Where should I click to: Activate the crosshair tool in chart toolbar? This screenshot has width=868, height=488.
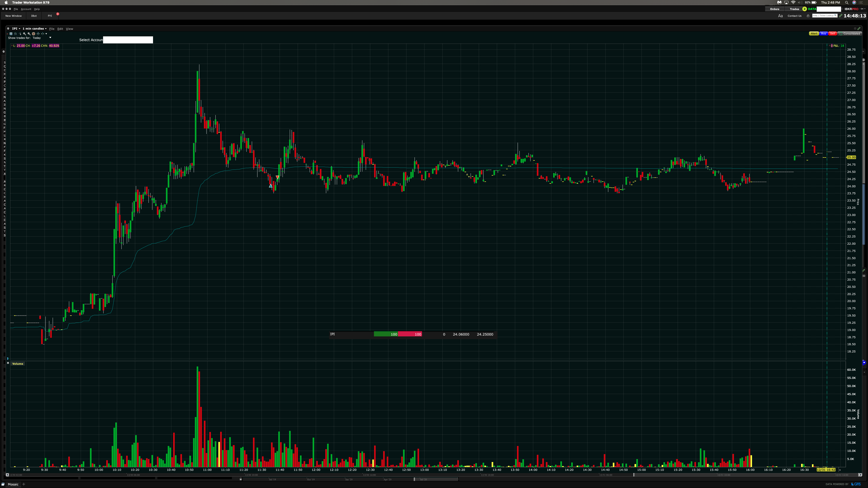click(34, 34)
